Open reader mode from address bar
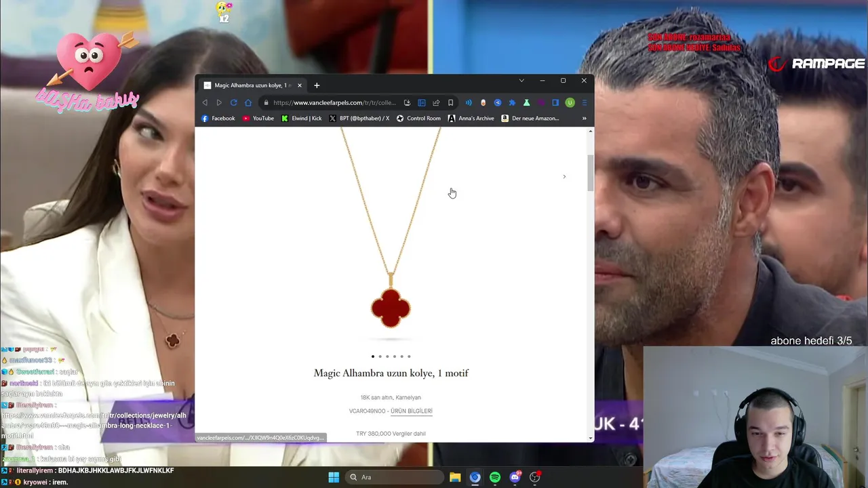Viewport: 868px width, 488px height. tap(421, 103)
